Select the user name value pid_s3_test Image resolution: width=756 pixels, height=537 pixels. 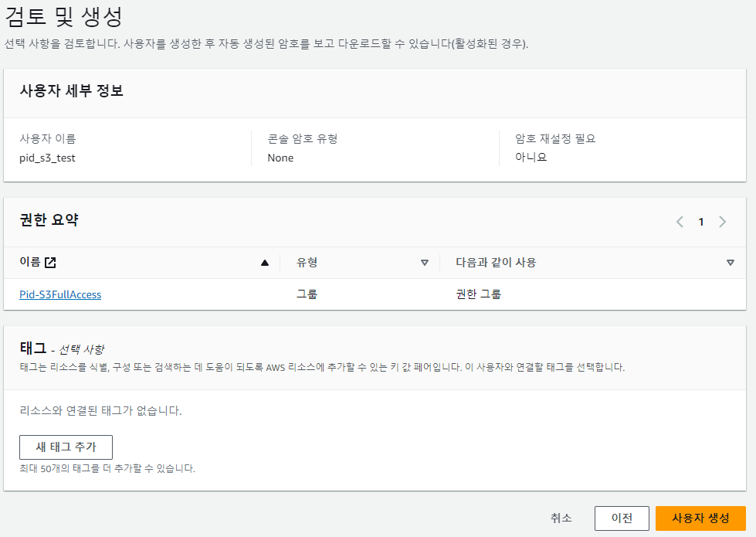pos(47,158)
